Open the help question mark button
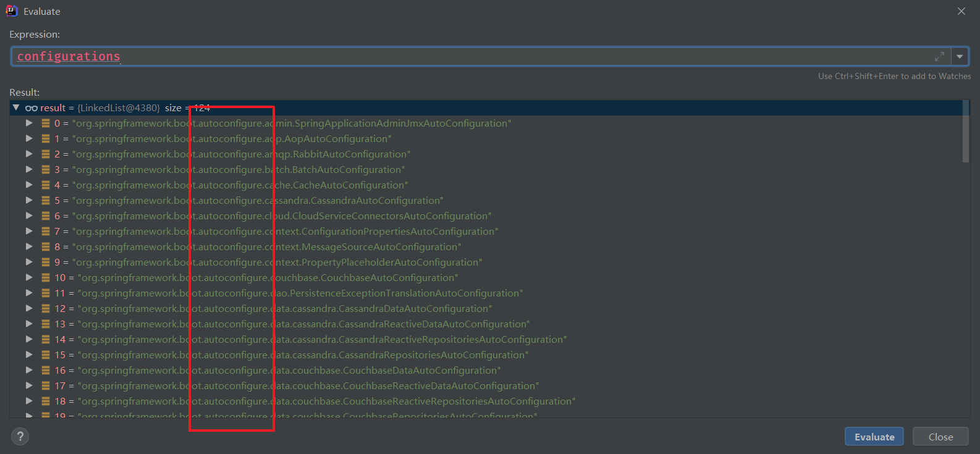Viewport: 980px width, 454px height. coord(20,437)
